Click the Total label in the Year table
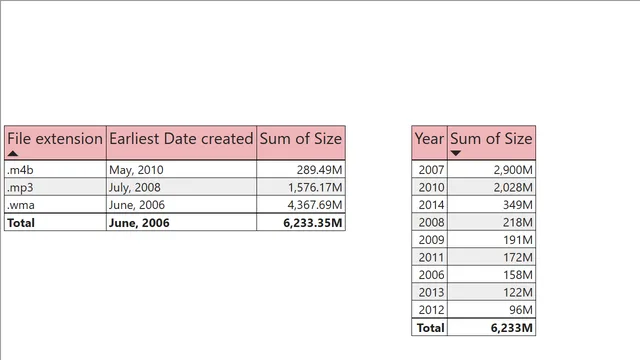Screen dimensions: 640x360 (430, 328)
